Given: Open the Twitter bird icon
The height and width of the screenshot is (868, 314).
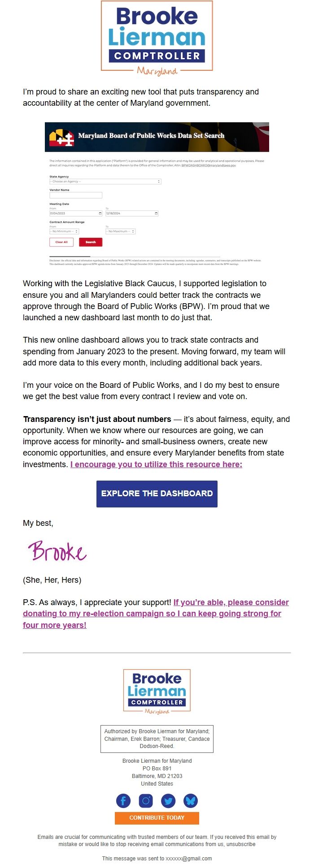Looking at the screenshot, I should 168,800.
